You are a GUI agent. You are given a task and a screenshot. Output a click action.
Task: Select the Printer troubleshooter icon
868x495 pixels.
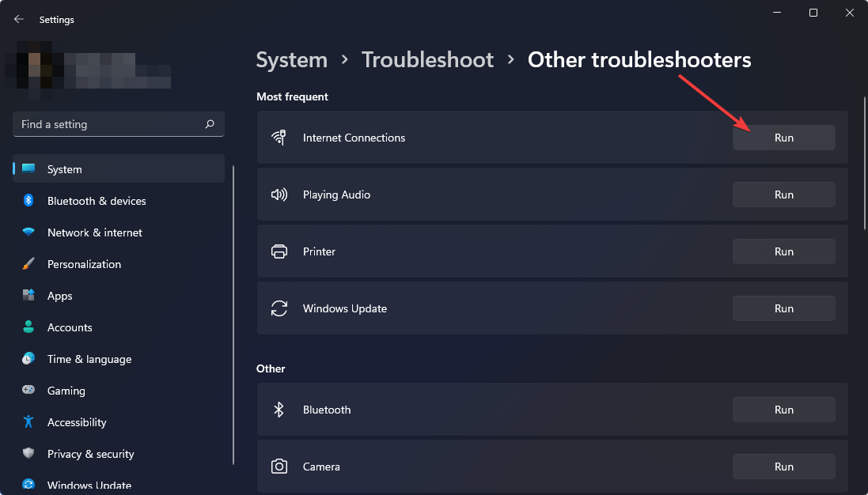279,251
